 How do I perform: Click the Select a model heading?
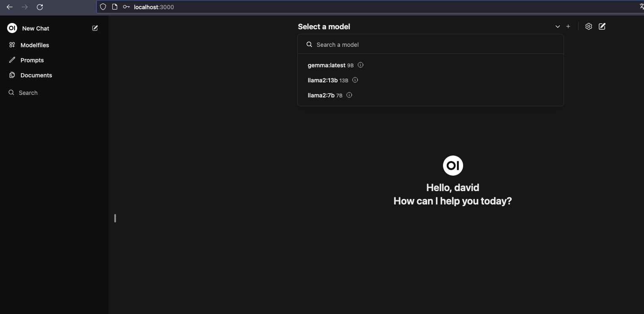(324, 26)
